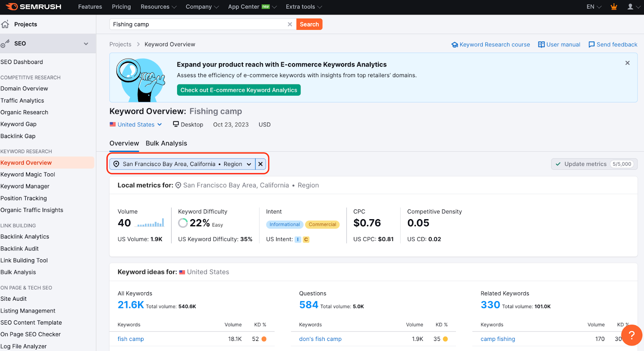
Task: Open Domain Overview in the sidebar
Action: coord(24,88)
